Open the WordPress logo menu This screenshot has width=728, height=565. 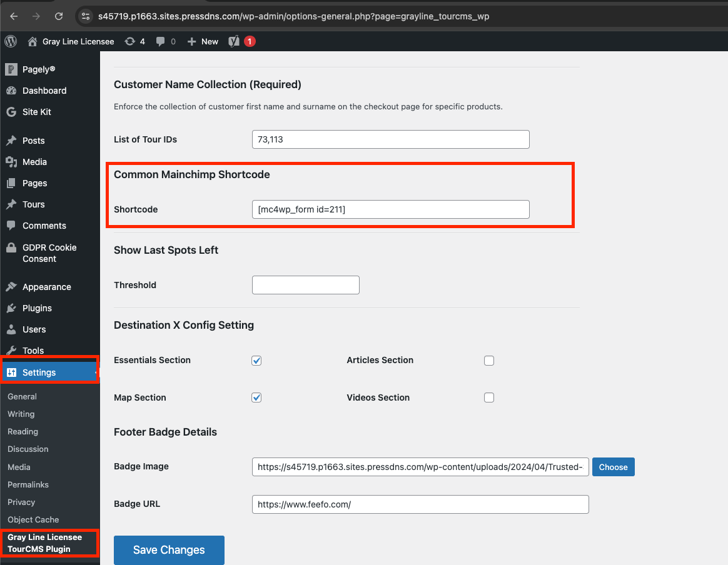coord(11,41)
